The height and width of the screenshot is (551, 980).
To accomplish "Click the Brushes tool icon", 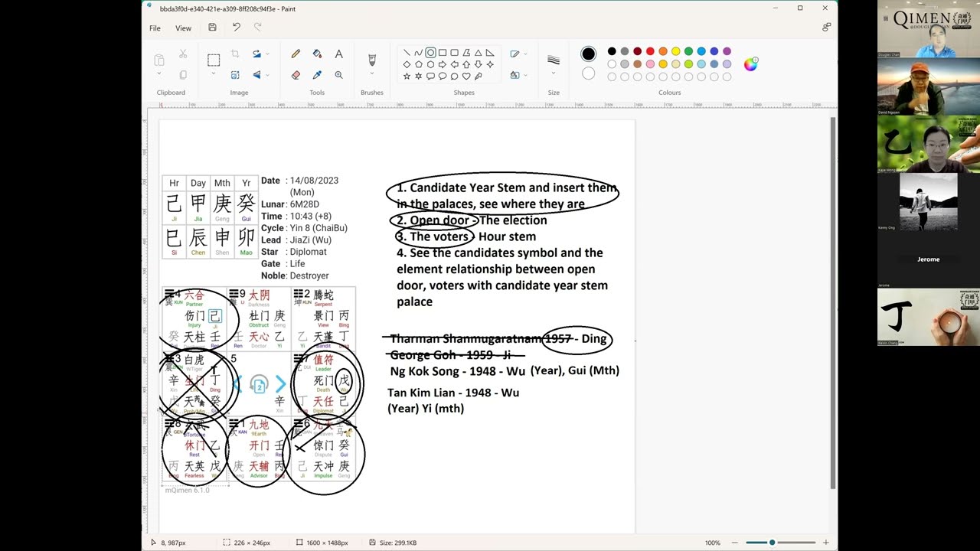I will (x=372, y=59).
